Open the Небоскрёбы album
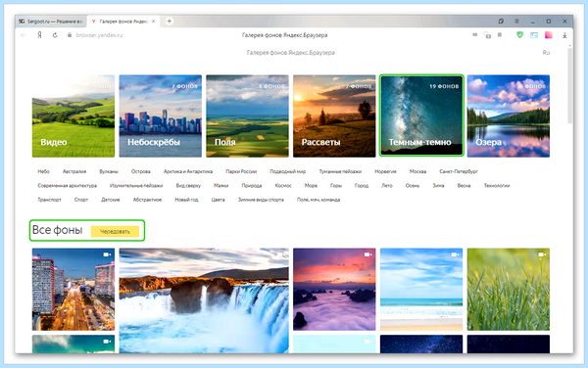The height and width of the screenshot is (368, 588). pyautogui.click(x=161, y=116)
